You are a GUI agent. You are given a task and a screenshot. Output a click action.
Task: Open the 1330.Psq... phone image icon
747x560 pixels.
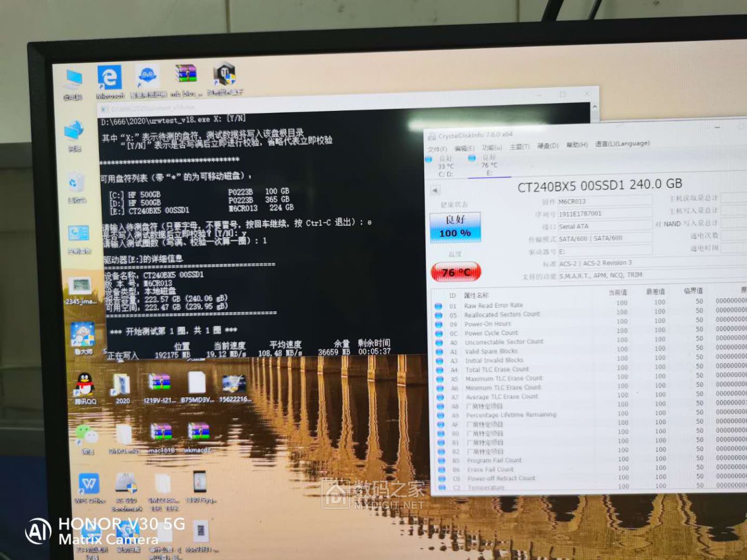pyautogui.click(x=200, y=487)
